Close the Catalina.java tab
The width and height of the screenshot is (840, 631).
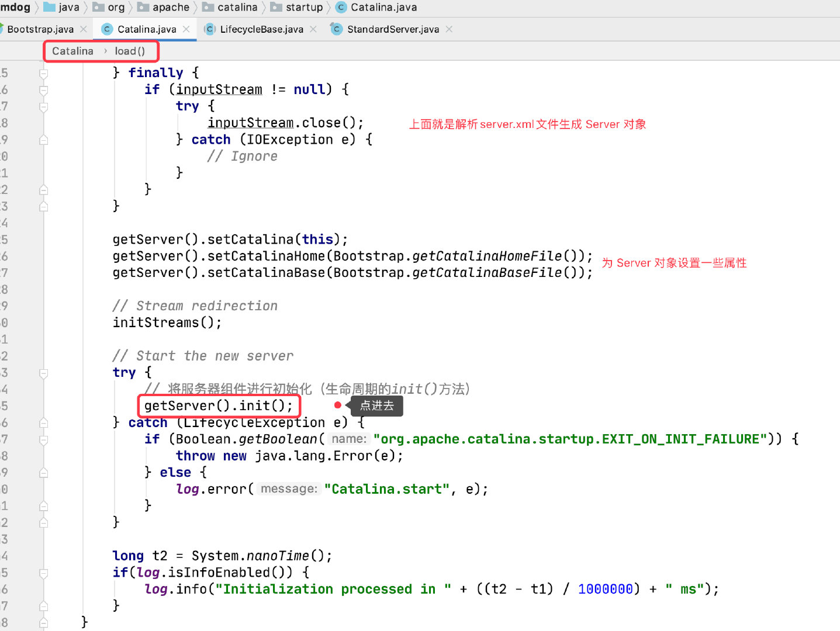tap(186, 29)
